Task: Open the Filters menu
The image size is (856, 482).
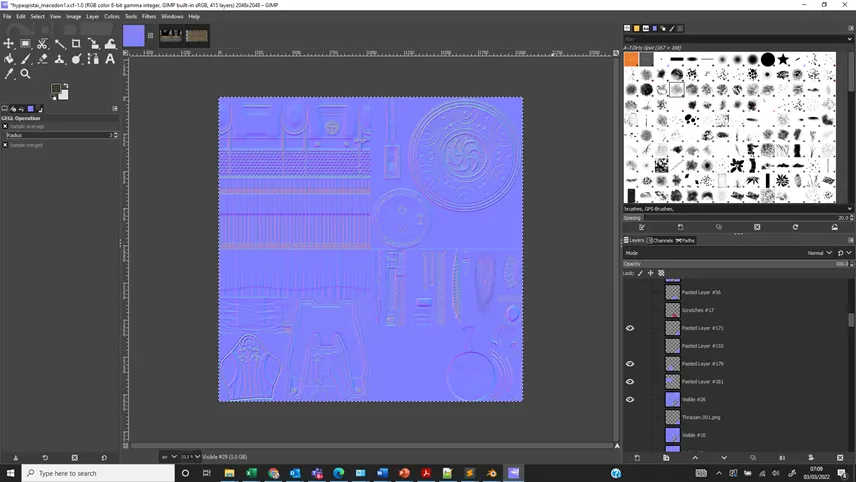Action: pos(148,16)
